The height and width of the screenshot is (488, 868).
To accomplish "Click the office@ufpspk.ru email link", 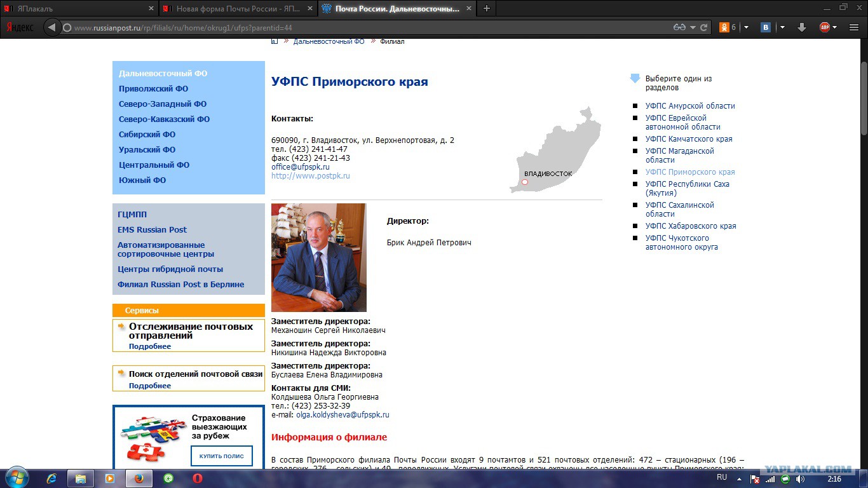I will pos(301,167).
